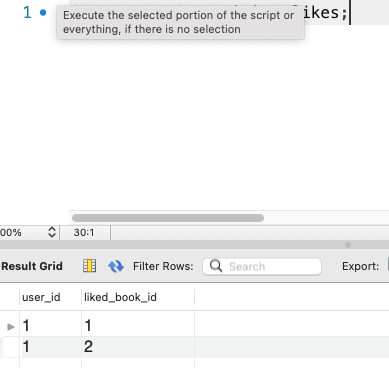This screenshot has height=368, width=389.
Task: Click the 00% zoom level field
Action: pyautogui.click(x=23, y=232)
